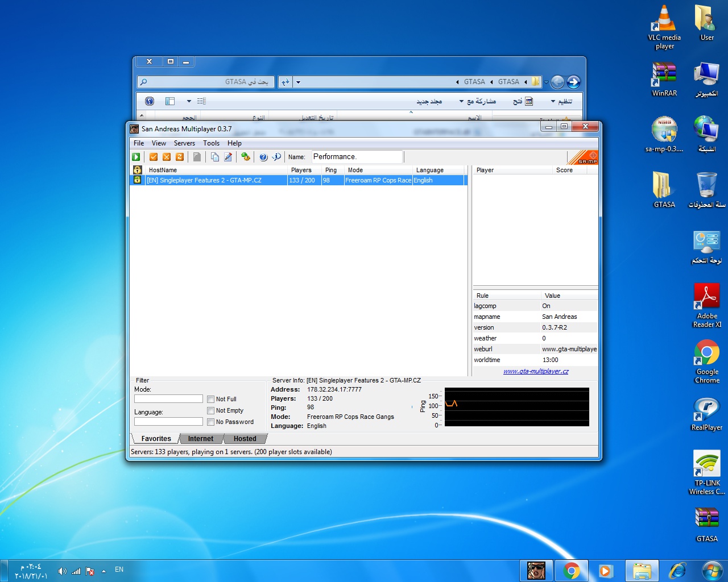728x582 pixels.
Task: Enable the Not Empty filter checkbox
Action: [x=211, y=410]
